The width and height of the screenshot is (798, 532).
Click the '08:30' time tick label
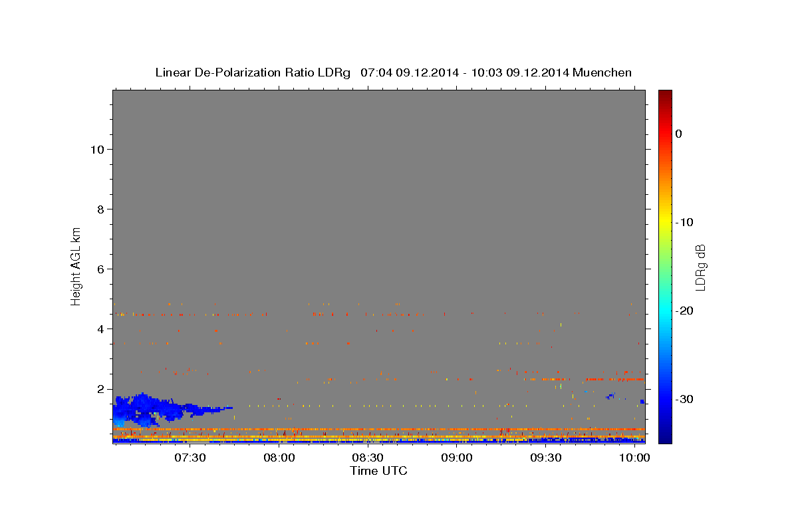(368, 458)
